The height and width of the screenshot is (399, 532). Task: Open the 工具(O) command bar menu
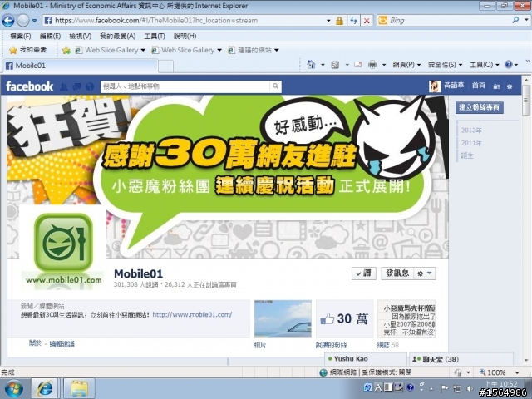pos(484,65)
